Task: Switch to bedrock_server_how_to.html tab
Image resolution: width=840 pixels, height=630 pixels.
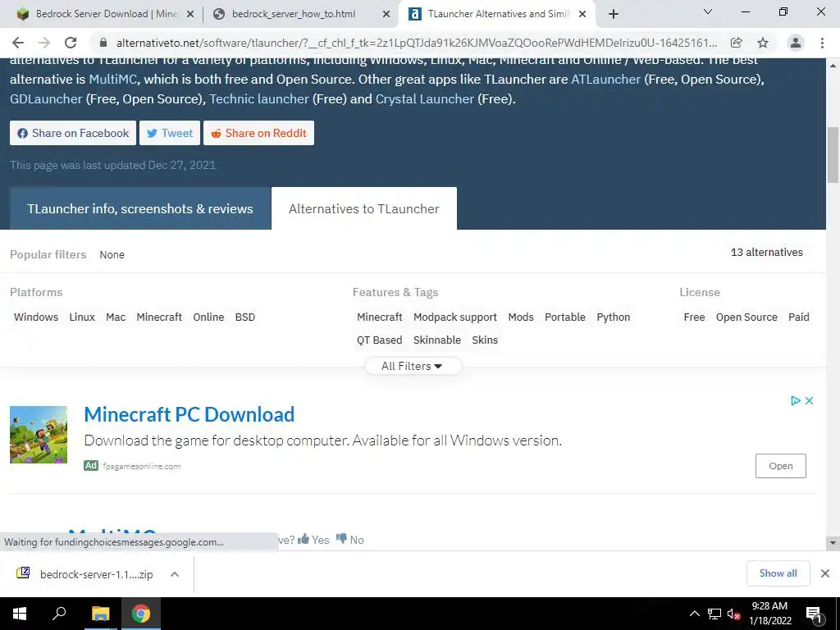Action: point(301,14)
